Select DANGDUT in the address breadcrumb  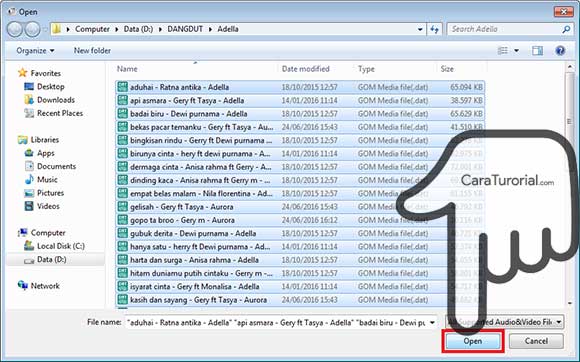(x=185, y=29)
